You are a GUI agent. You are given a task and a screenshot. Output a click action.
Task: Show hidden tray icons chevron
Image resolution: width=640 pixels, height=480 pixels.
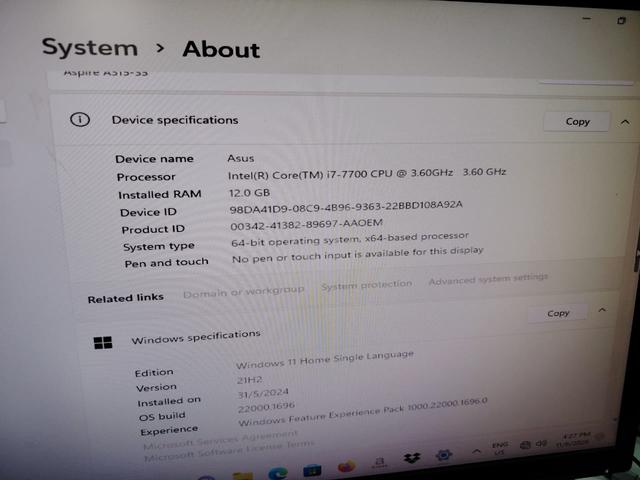476,451
